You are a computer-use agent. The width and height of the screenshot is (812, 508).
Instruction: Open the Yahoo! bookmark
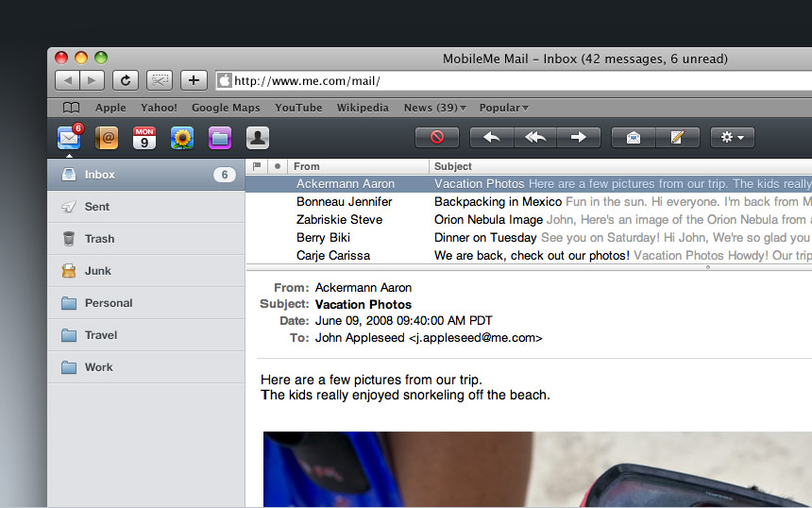[159, 108]
